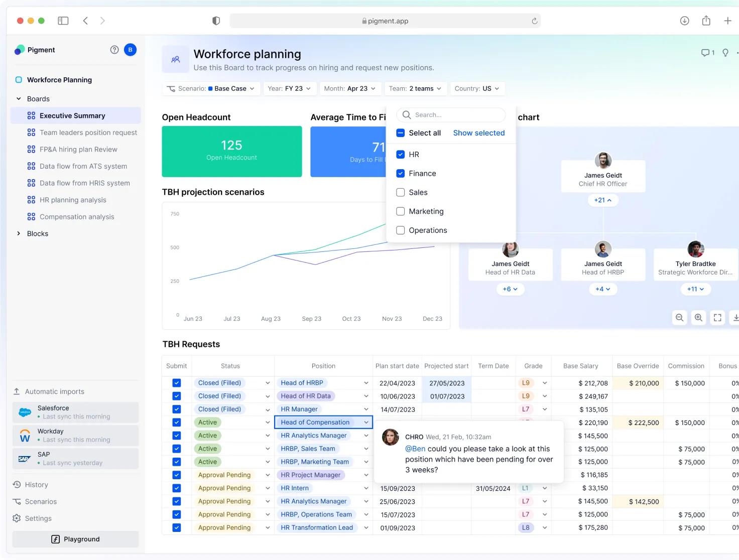Check the Marketing team option

401,211
